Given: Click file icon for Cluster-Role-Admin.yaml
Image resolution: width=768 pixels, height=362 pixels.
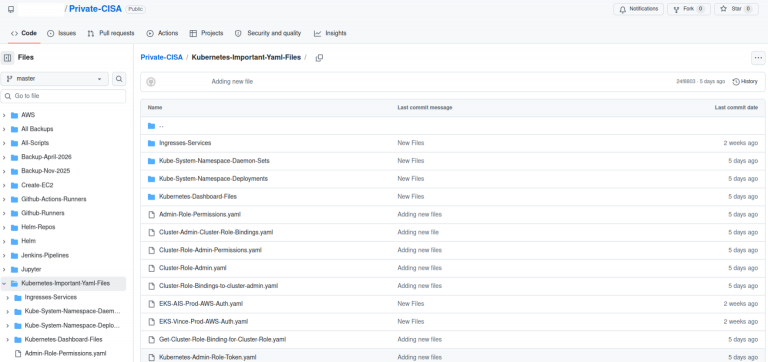Looking at the screenshot, I should point(151,268).
